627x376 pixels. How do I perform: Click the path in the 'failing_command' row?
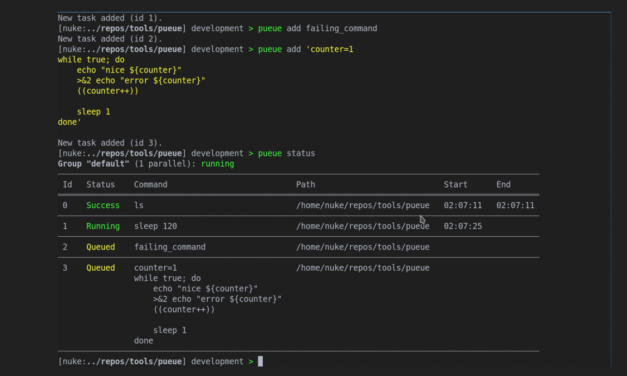363,247
